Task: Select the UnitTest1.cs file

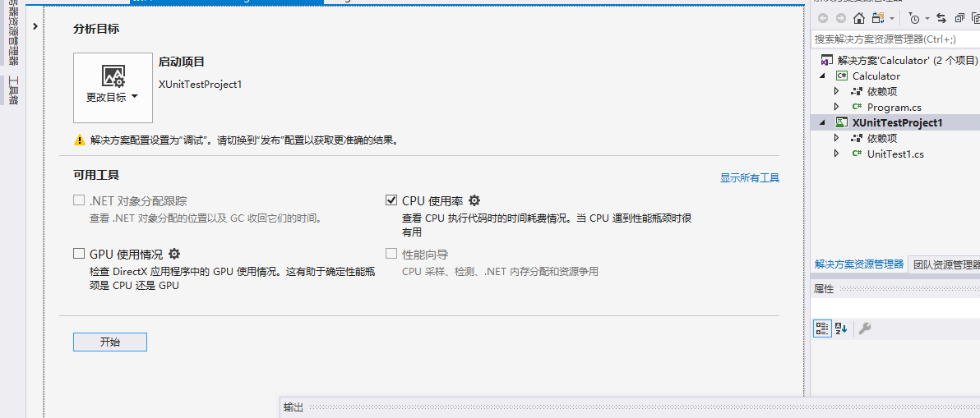Action: coord(895,154)
